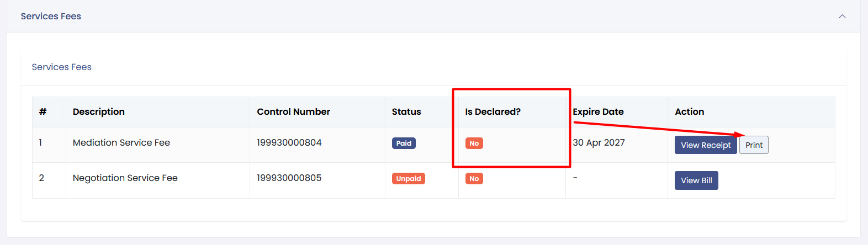Open receipt for Mediation Service Fee
The height and width of the screenshot is (245, 868).
pos(705,145)
